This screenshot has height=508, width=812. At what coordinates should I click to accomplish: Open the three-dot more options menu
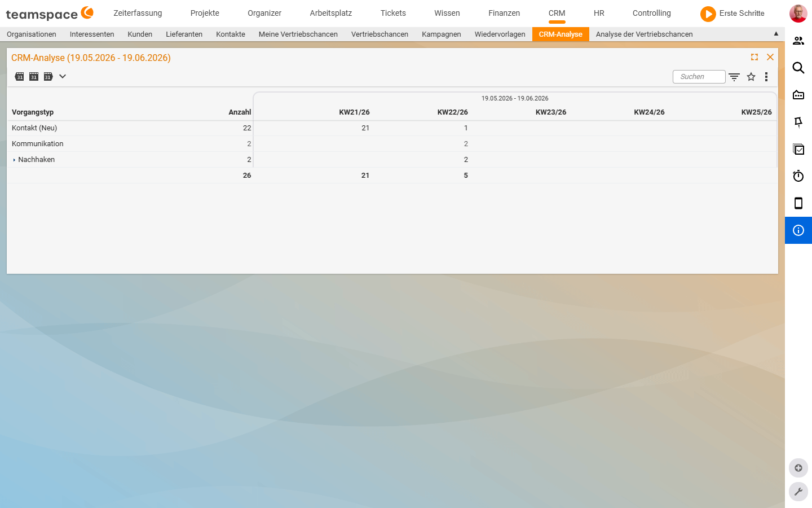point(766,77)
